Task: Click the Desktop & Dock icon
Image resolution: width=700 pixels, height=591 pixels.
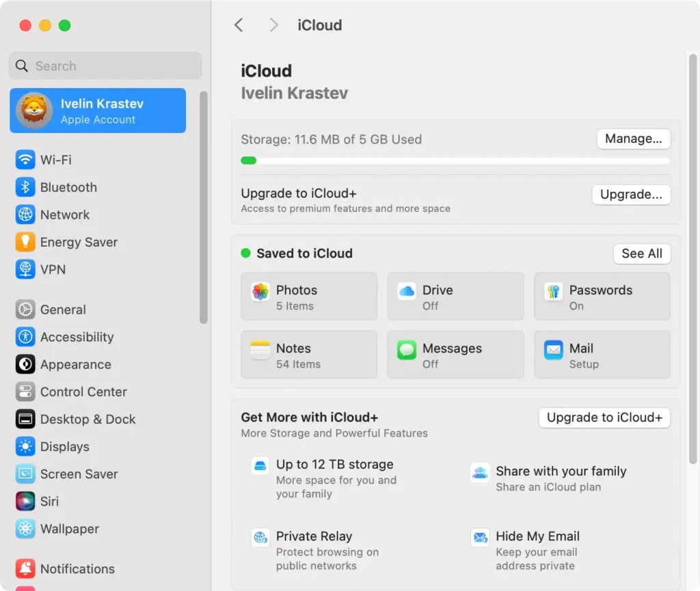Action: (x=25, y=420)
